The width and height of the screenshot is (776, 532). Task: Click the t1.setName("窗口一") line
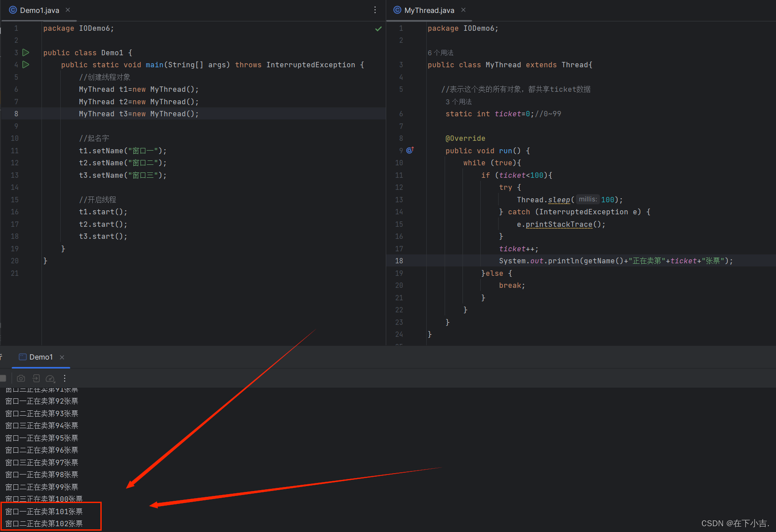click(123, 151)
